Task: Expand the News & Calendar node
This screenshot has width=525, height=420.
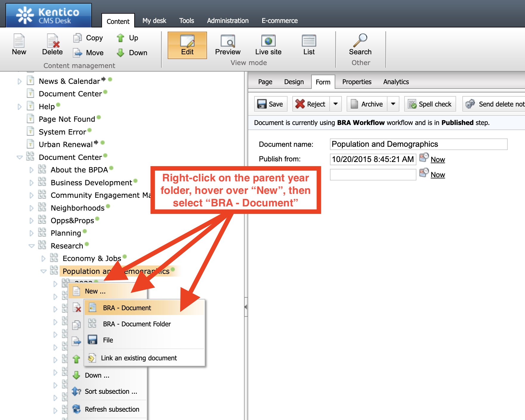Action: click(x=19, y=81)
